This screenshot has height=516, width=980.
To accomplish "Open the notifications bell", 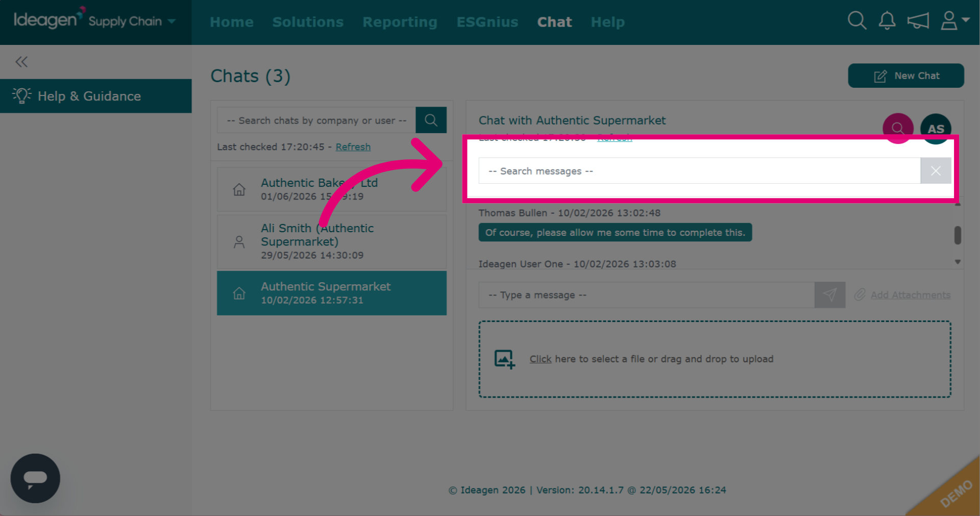I will [887, 20].
